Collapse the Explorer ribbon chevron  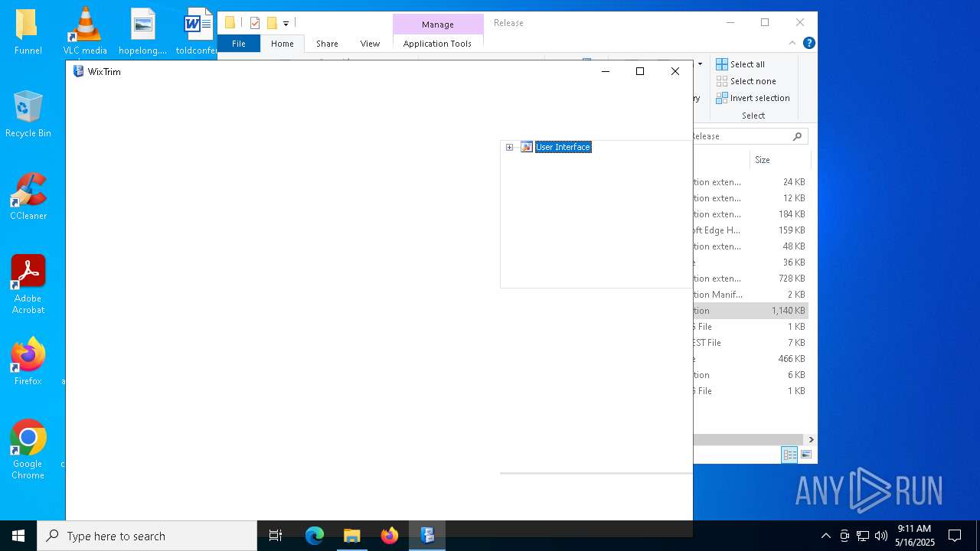coord(792,43)
